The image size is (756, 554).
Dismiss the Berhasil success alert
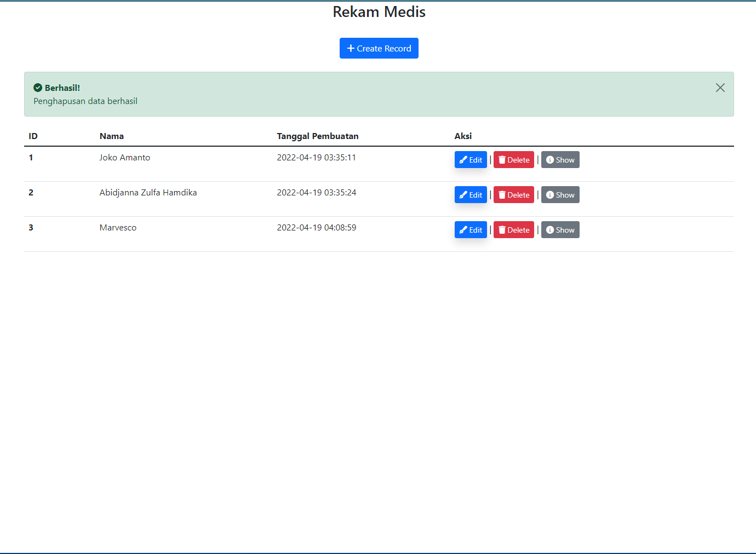tap(720, 87)
